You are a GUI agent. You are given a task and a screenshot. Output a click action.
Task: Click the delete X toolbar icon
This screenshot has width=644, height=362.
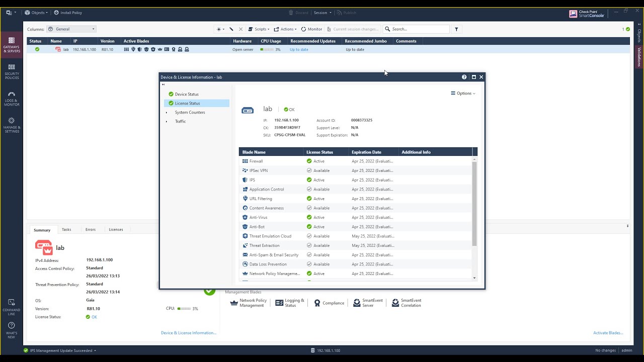tap(240, 29)
